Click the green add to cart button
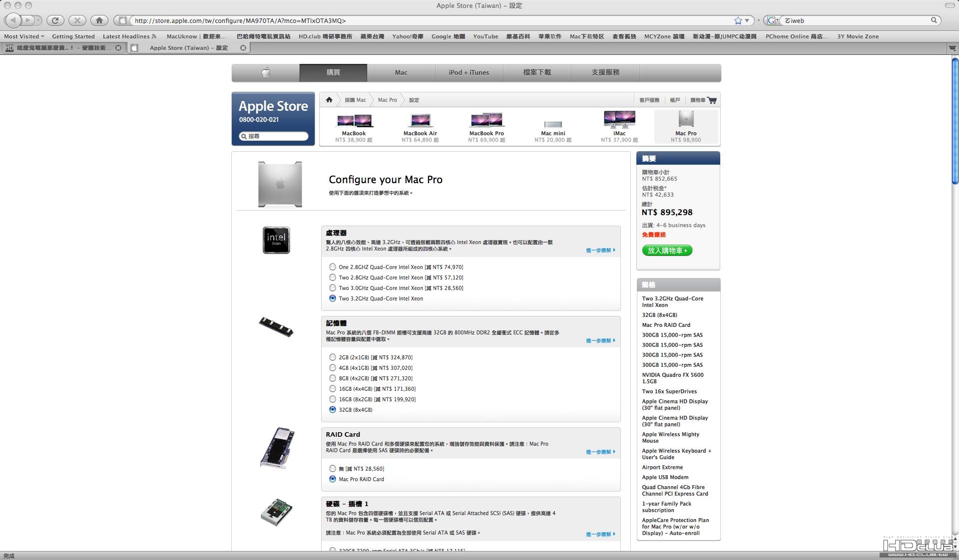 [667, 251]
